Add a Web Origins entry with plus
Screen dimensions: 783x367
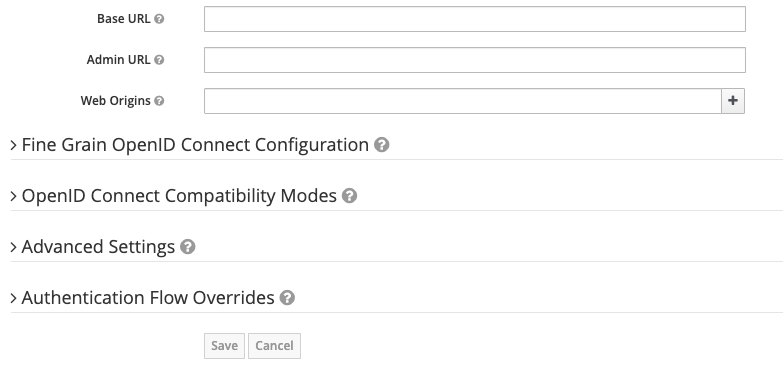coord(733,101)
